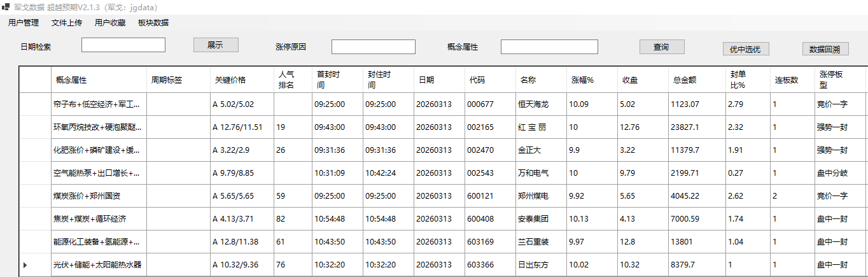868x277 pixels.
Task: Select the 日出东方 name cell
Action: pos(541,265)
